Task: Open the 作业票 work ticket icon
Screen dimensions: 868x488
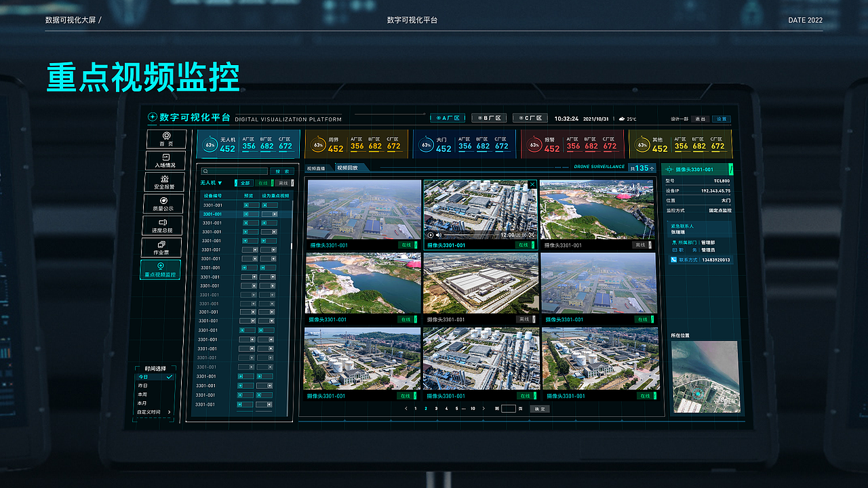Action: [161, 243]
